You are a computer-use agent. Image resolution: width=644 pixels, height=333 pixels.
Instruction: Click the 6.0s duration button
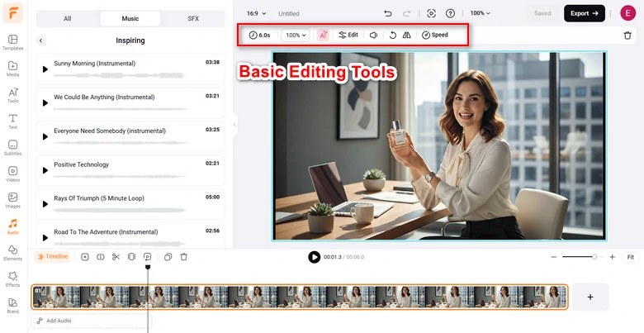tap(259, 36)
